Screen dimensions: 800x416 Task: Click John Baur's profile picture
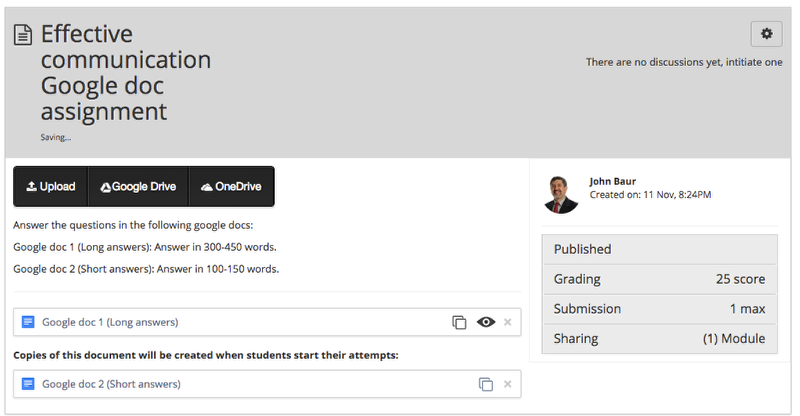[561, 194]
